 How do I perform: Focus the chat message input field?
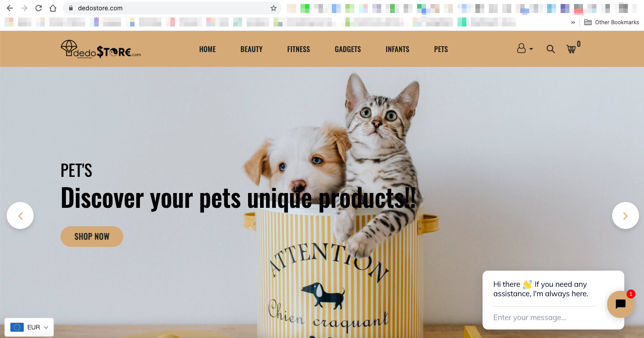544,317
